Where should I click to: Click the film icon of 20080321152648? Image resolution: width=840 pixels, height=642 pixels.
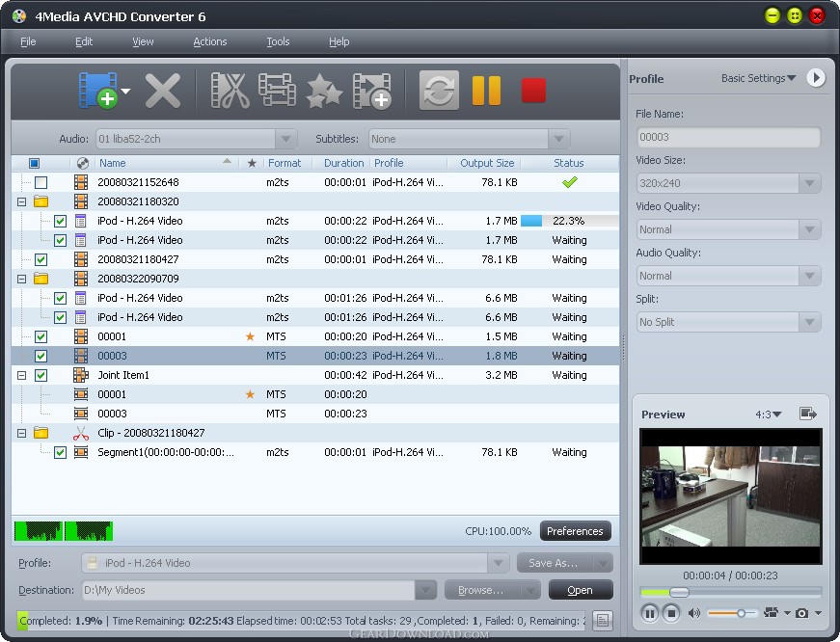[81, 182]
